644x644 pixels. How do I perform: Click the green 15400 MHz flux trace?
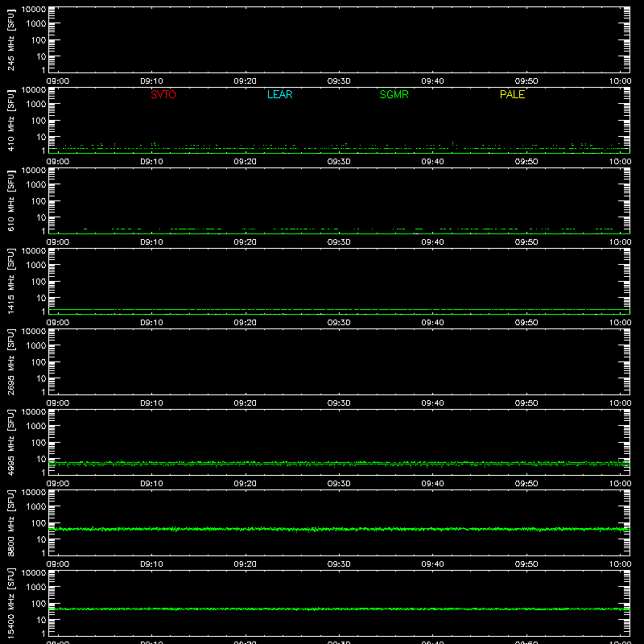[x=339, y=609]
